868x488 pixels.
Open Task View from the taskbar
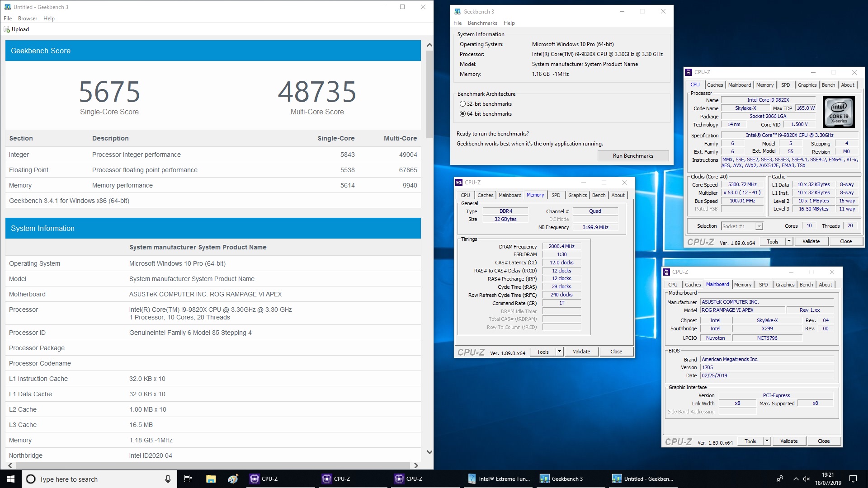pyautogui.click(x=188, y=479)
